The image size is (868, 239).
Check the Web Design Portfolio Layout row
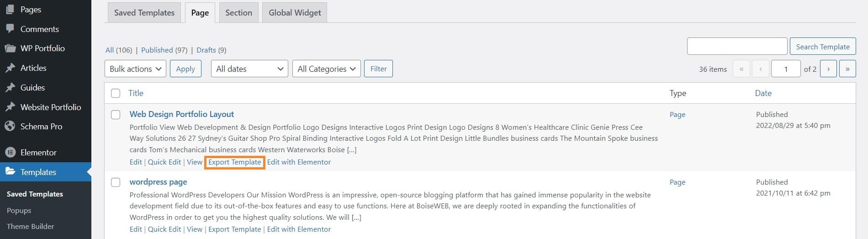pyautogui.click(x=116, y=115)
